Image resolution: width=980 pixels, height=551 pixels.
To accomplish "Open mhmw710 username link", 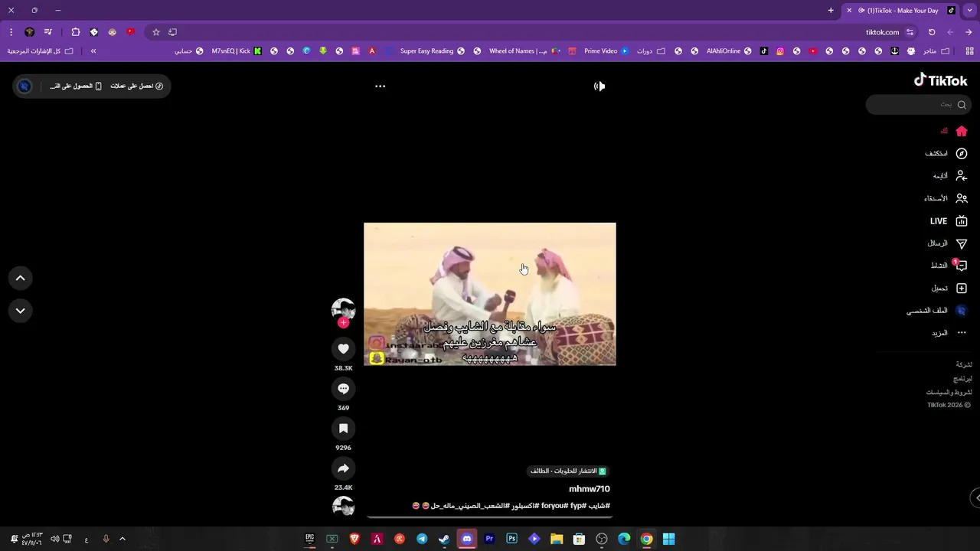I will click(590, 489).
